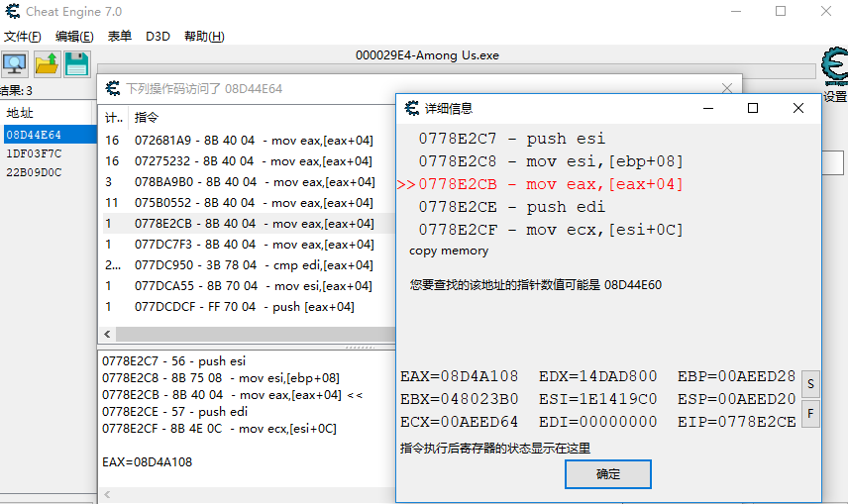The width and height of the screenshot is (848, 504).
Task: Click the mov ecx,[esi+0C] line in details
Action: pyautogui.click(x=551, y=230)
